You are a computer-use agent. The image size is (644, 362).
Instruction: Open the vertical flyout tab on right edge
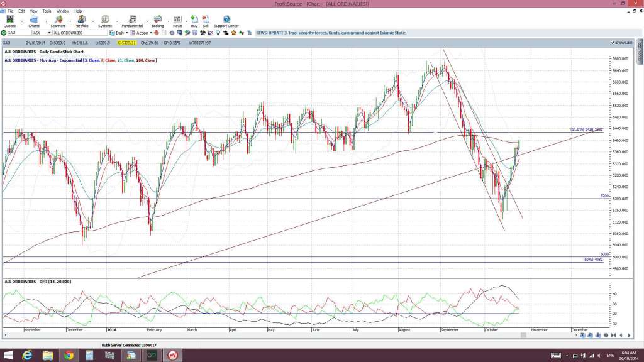pyautogui.click(x=640, y=52)
